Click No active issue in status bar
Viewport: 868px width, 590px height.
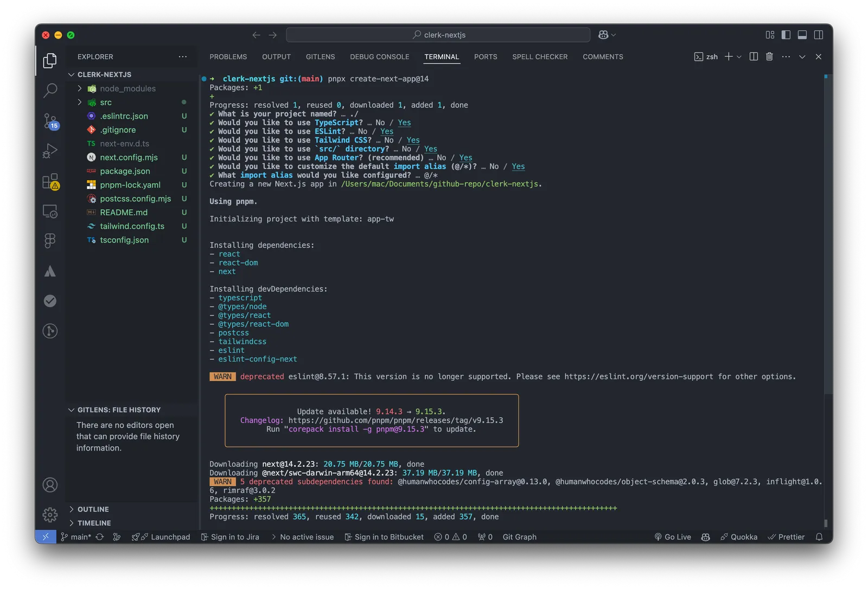point(302,537)
